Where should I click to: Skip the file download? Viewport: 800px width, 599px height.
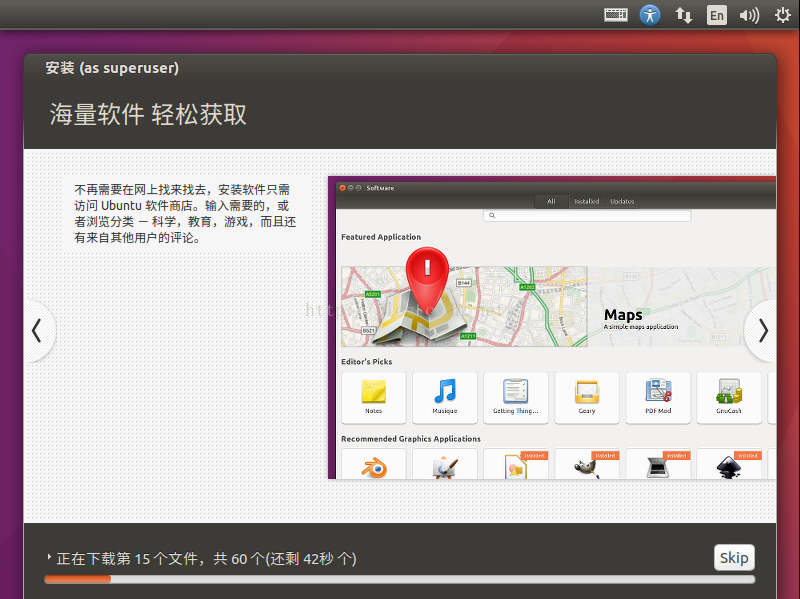coord(734,558)
